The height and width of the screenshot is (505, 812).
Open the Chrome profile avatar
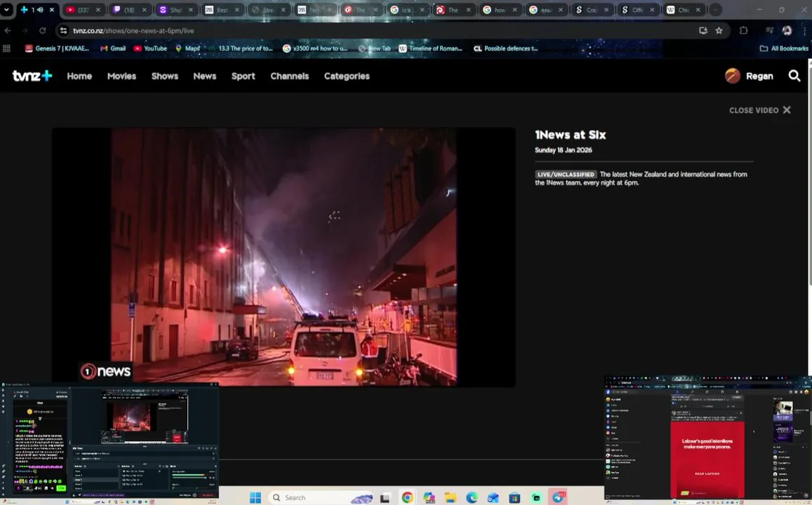point(787,31)
